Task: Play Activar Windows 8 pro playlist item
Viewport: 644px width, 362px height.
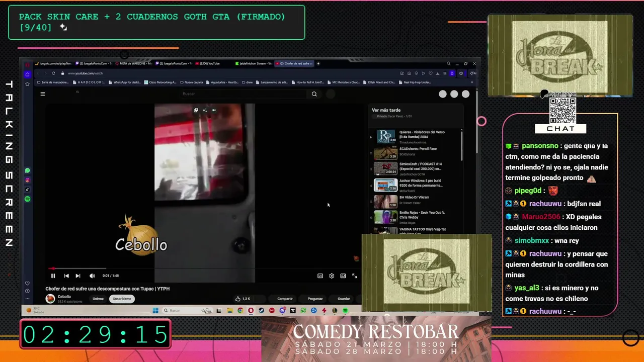Action: pos(415,185)
